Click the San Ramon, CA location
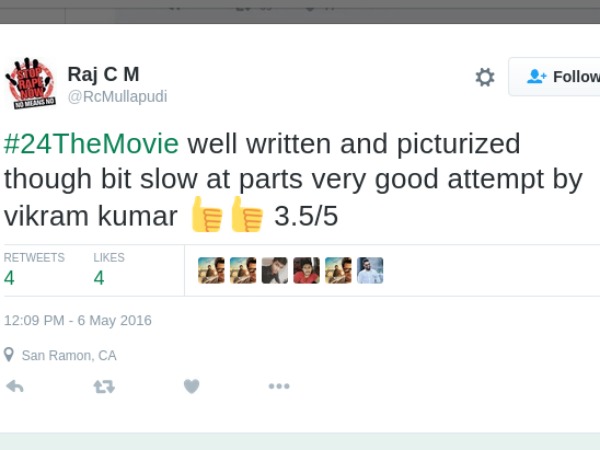This screenshot has height=450, width=600. (69, 355)
